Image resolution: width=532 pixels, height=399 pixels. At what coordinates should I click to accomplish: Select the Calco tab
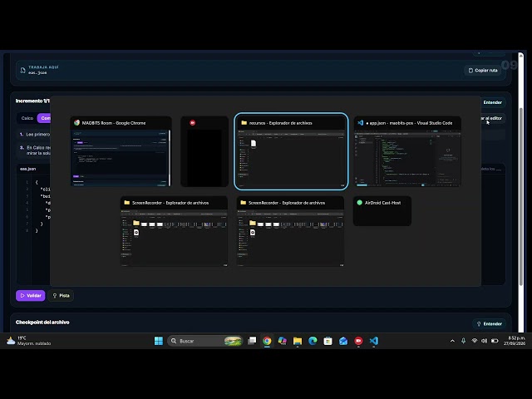click(x=27, y=118)
